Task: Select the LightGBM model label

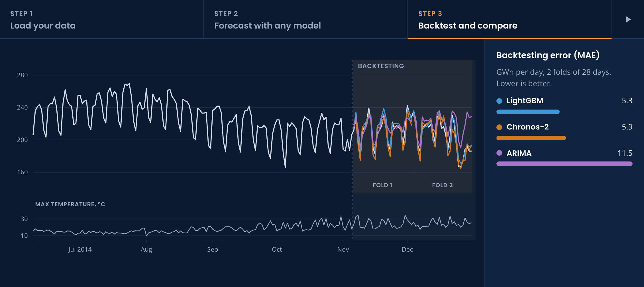Action: coord(525,101)
